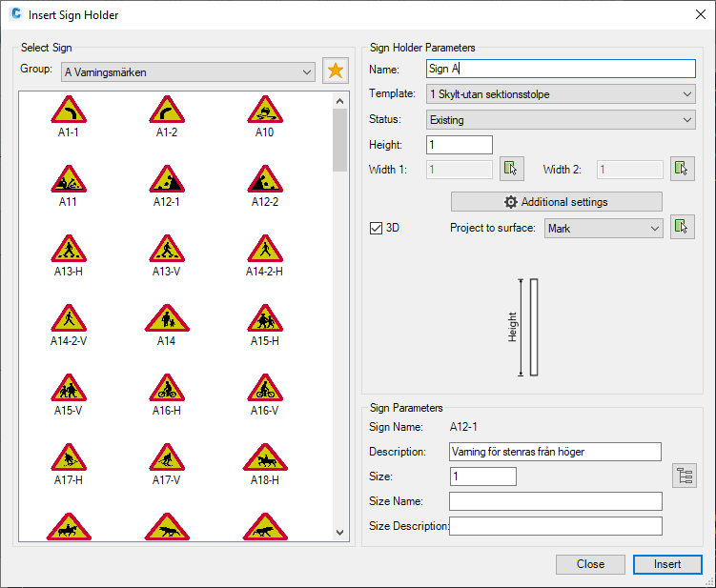This screenshot has width=716, height=588.
Task: Close the Insert Sign Holder dialog
Action: click(x=701, y=14)
